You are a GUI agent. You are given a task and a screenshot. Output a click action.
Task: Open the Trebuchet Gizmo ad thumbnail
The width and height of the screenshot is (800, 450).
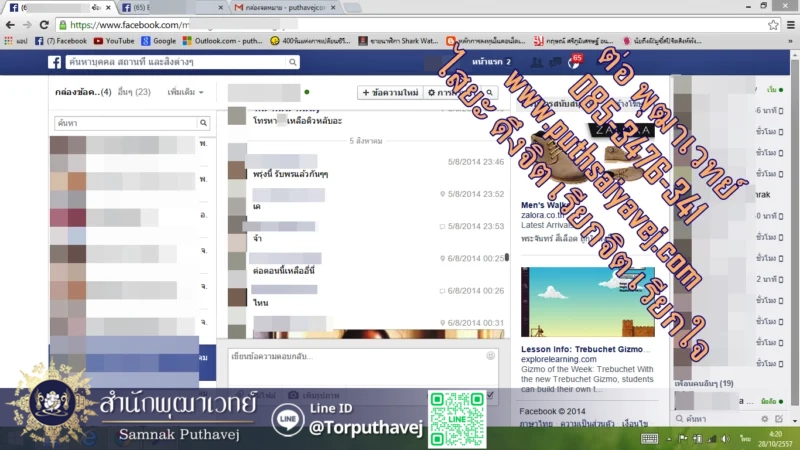(x=588, y=302)
